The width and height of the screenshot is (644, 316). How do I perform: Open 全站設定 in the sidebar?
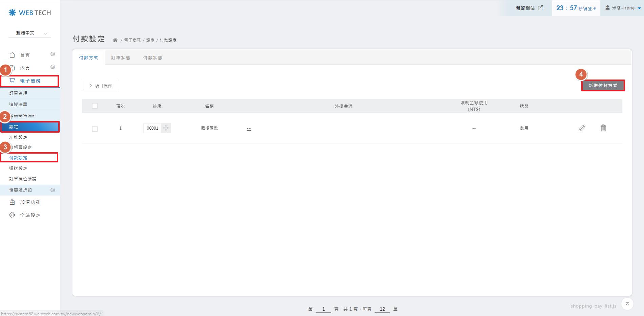pyautogui.click(x=30, y=215)
